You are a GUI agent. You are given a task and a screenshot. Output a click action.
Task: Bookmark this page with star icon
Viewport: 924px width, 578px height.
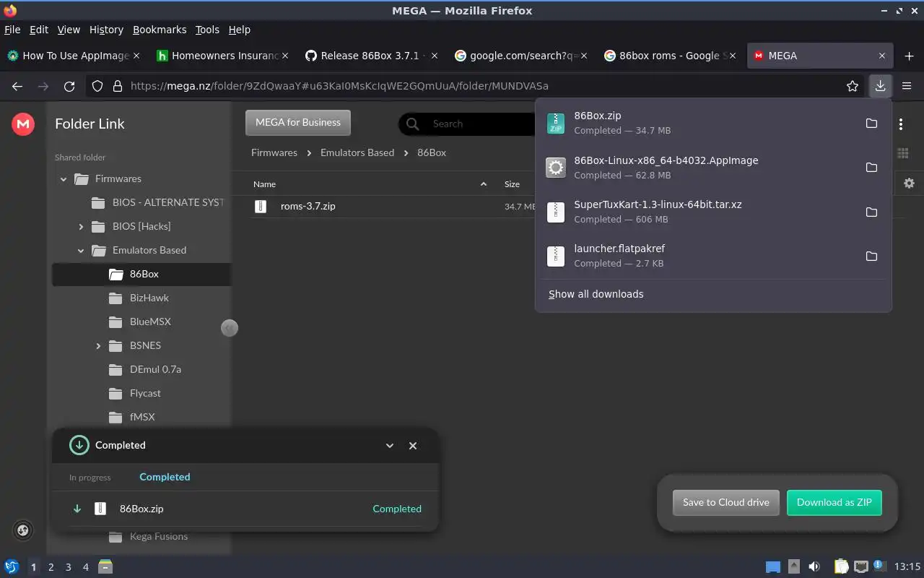[853, 86]
